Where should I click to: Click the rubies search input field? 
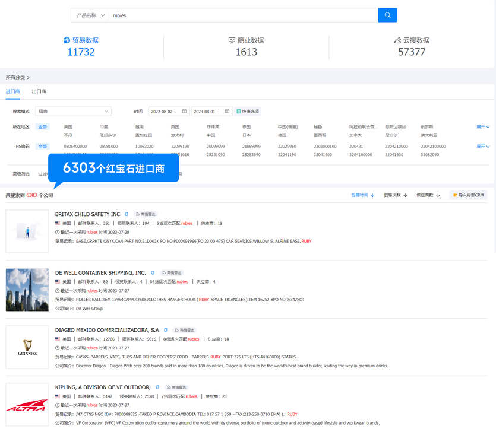click(244, 15)
